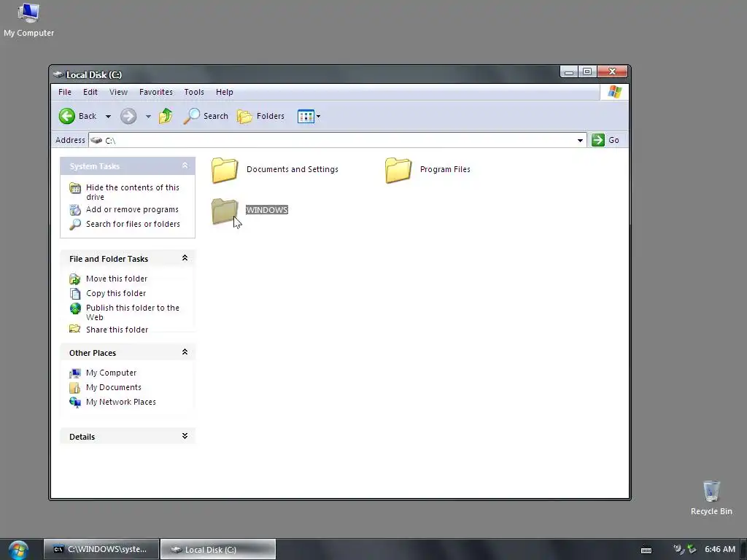Open the Edit menu
The width and height of the screenshot is (747, 560).
click(x=90, y=92)
